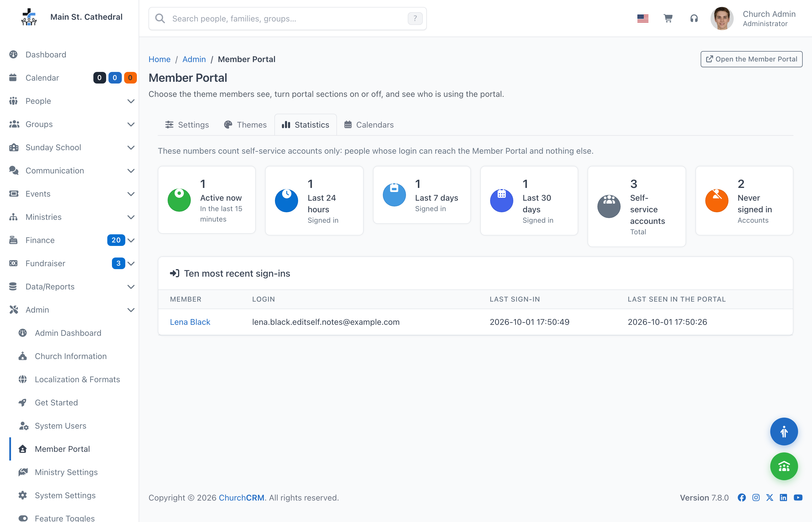The image size is (812, 522).
Task: Open the X (Twitter) footer icon
Action: tap(770, 497)
